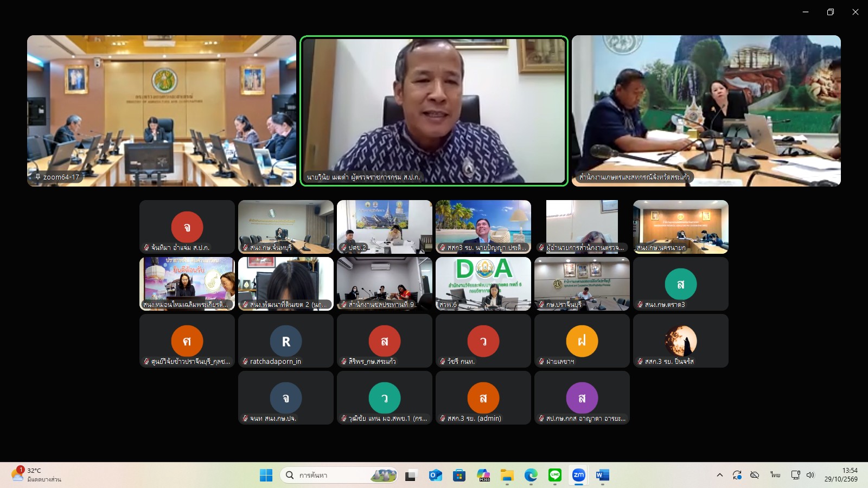Select the ปศข.2 video tile
This screenshot has height=488, width=868.
coord(385,227)
